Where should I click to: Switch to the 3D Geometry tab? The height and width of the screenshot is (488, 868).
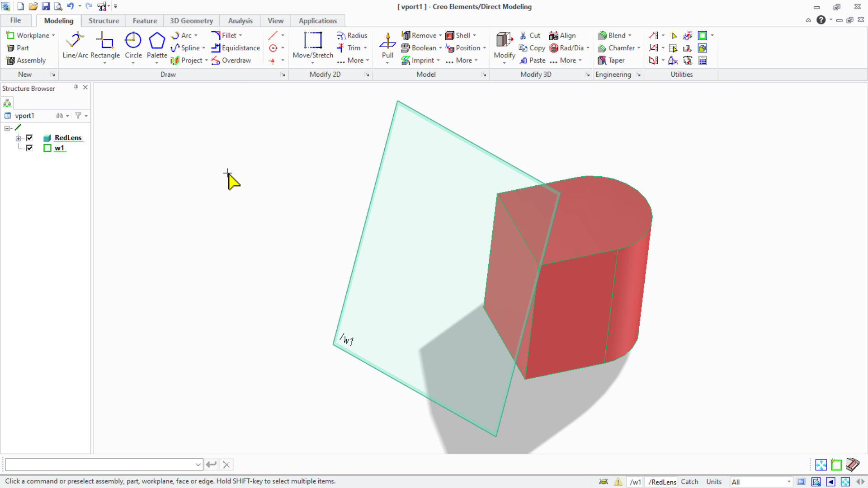(191, 21)
